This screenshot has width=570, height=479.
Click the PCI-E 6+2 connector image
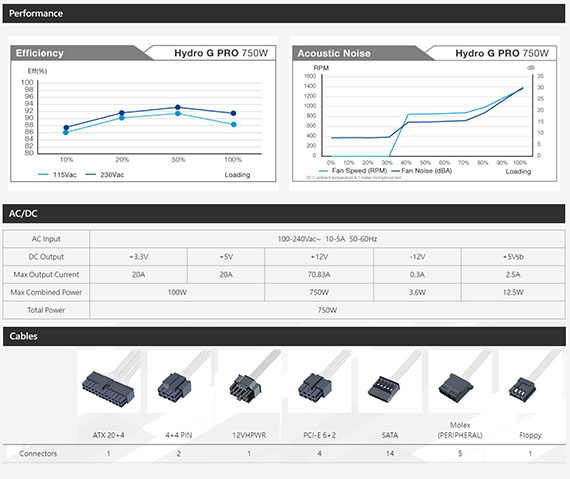pyautogui.click(x=320, y=381)
